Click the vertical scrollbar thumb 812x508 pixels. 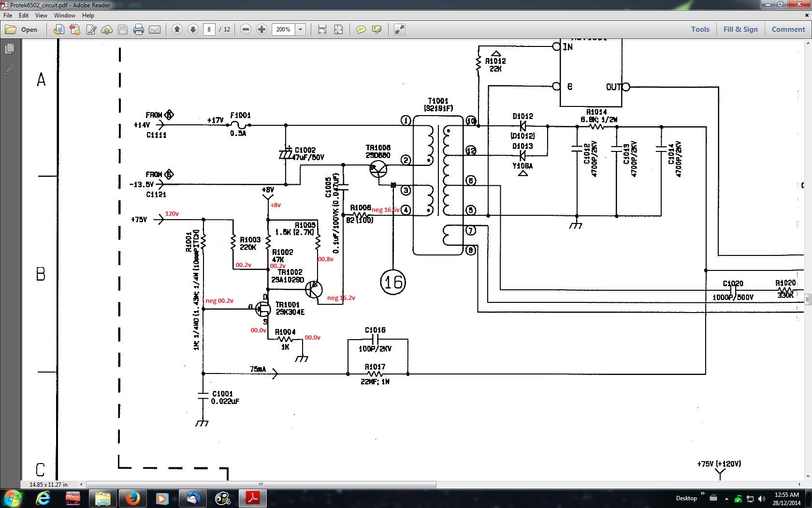(808, 299)
